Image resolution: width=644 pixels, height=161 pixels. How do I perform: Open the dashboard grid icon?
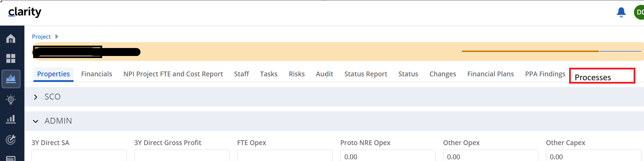(x=11, y=58)
